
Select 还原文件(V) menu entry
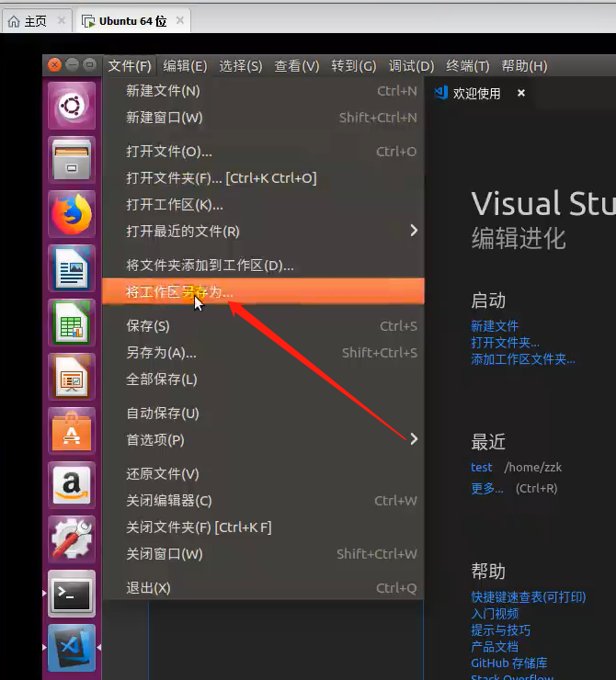pos(263,474)
